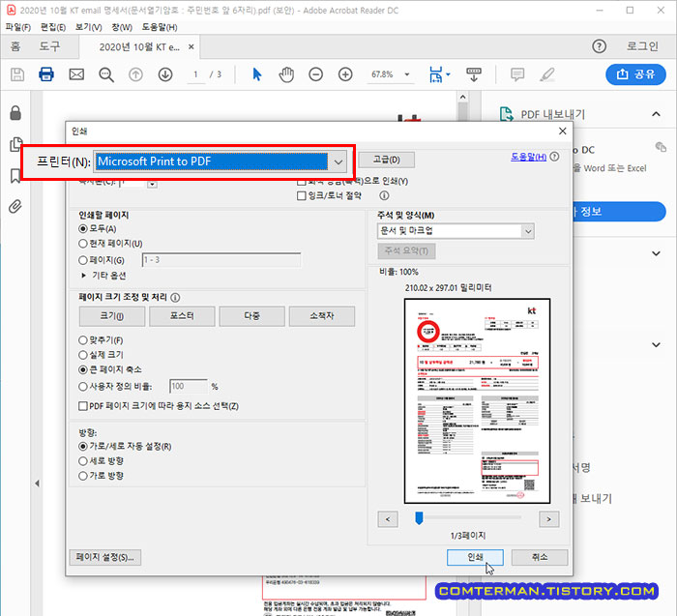Screen dimensions: 677x616
Task: Select the All pages radio button
Action: point(83,229)
